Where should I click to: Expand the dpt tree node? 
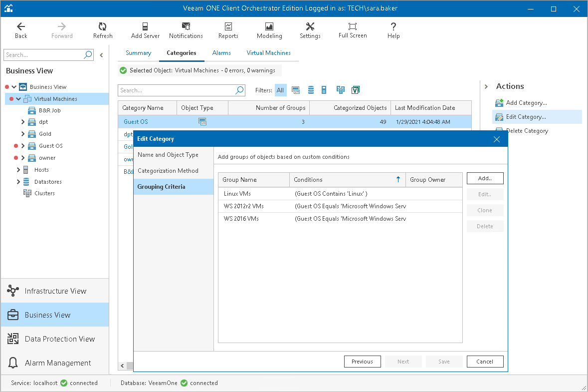tap(23, 122)
